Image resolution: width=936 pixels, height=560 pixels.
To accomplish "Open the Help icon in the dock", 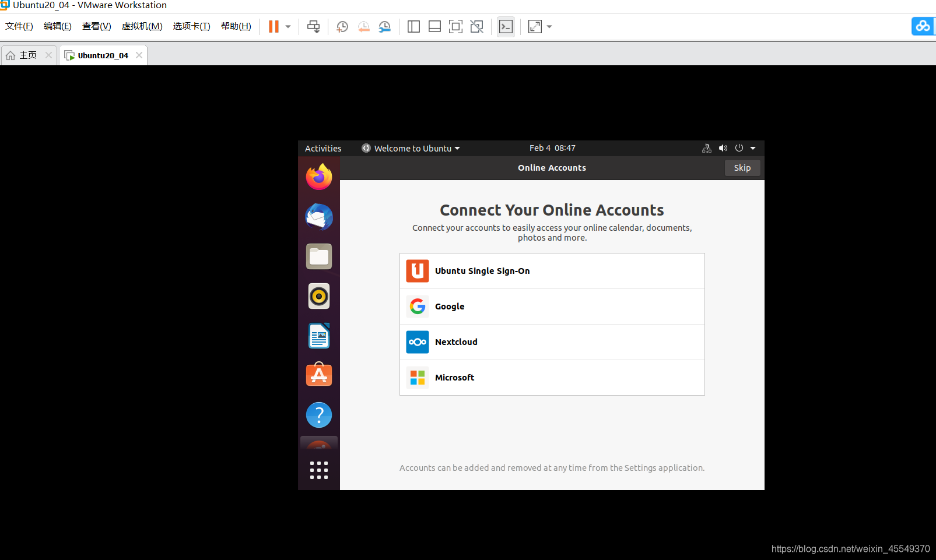I will tap(319, 415).
